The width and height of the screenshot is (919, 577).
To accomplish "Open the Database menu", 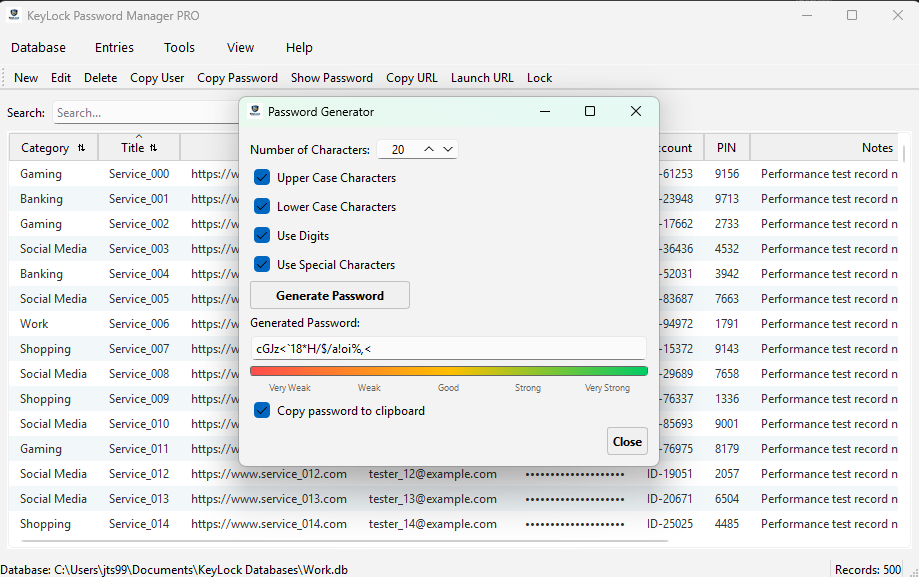I will (x=39, y=47).
